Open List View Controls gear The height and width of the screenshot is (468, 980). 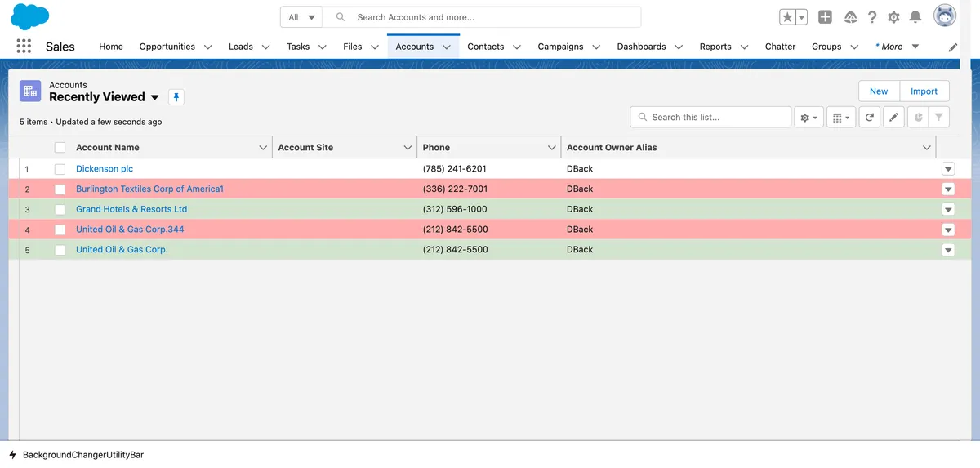[x=809, y=118]
